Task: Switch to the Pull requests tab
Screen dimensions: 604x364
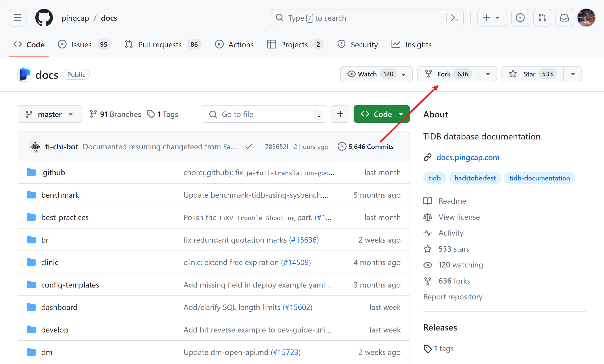Action: 160,45
